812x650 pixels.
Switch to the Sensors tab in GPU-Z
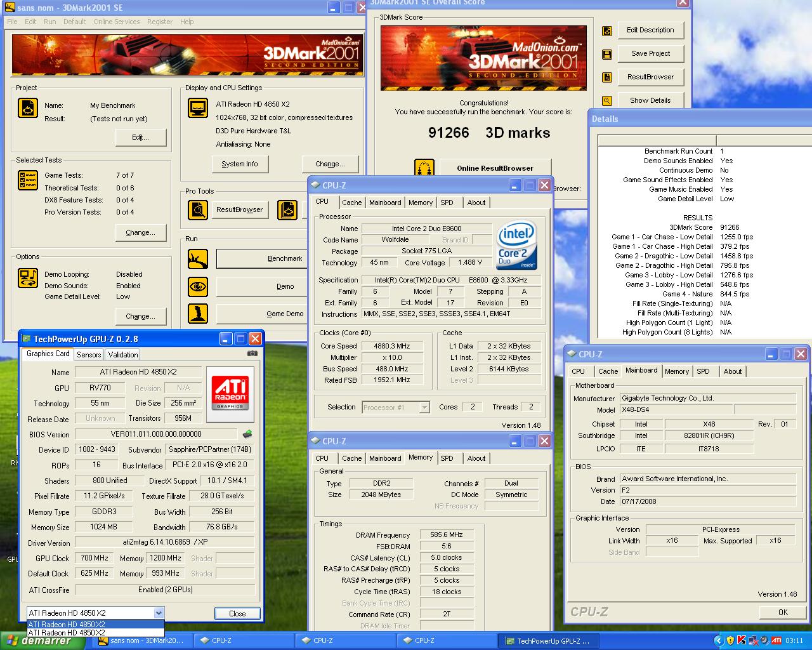click(x=89, y=355)
